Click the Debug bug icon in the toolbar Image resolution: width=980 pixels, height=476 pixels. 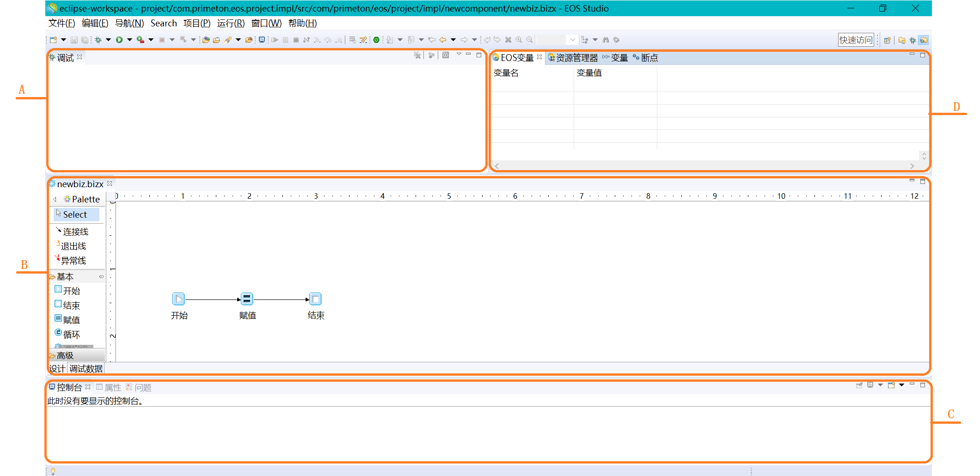(x=98, y=40)
